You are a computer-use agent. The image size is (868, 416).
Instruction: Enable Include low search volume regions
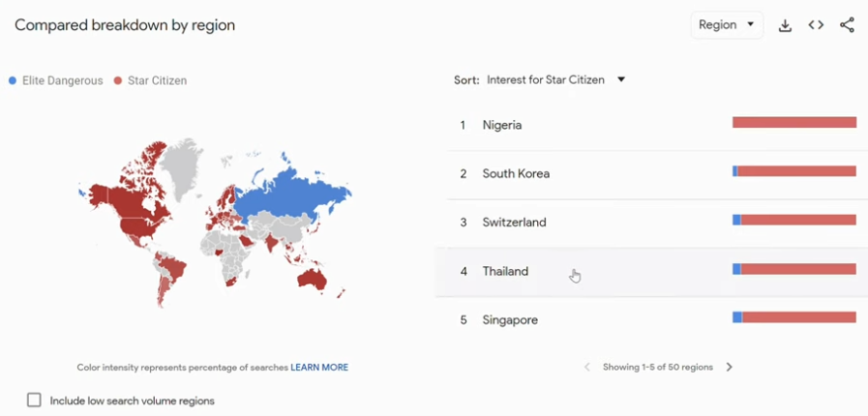coord(34,400)
